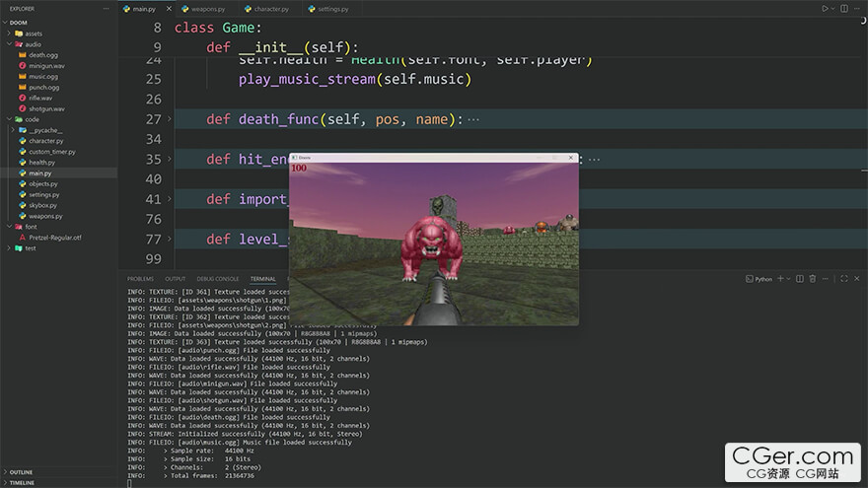Screen dimensions: 868x488
Task: Click the folded ellipsis after death_func
Action: 473,119
